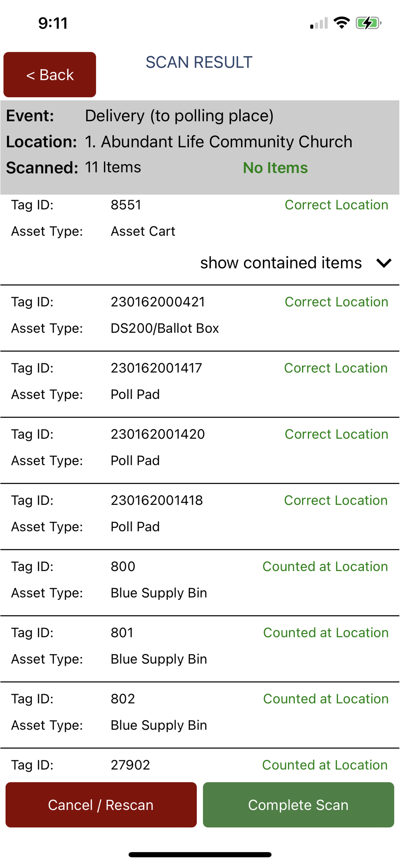Go back with the Back button
The image size is (401, 868).
coord(50,75)
